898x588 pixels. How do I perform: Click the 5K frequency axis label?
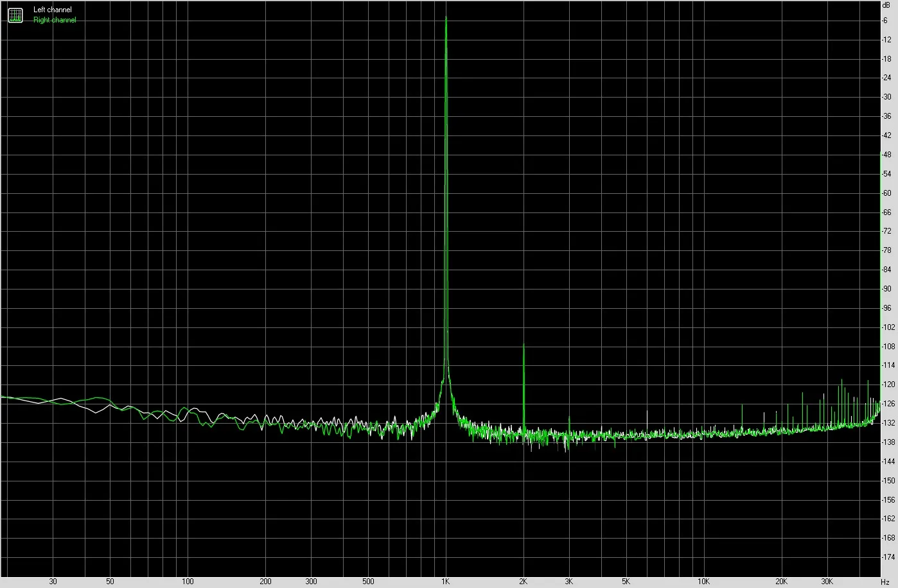tap(626, 582)
